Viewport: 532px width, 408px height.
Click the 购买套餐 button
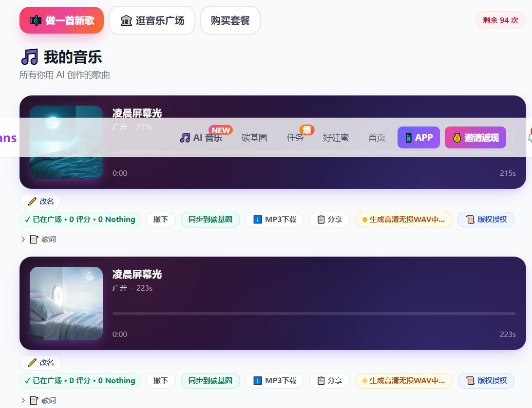230,20
